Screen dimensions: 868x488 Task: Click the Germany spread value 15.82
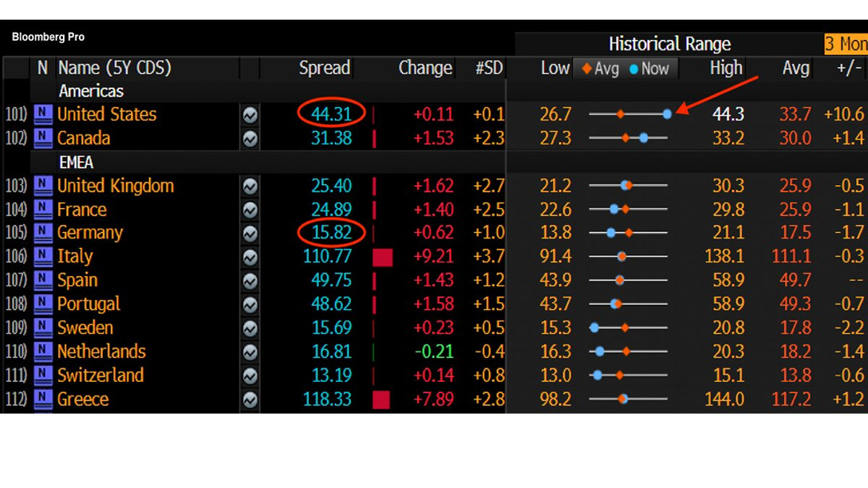click(x=331, y=233)
